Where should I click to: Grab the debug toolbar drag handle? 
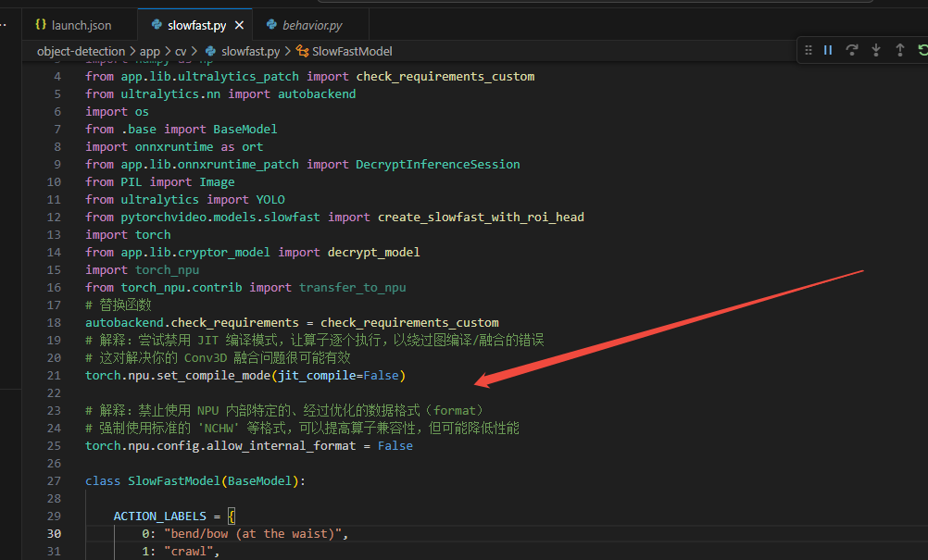click(x=808, y=50)
